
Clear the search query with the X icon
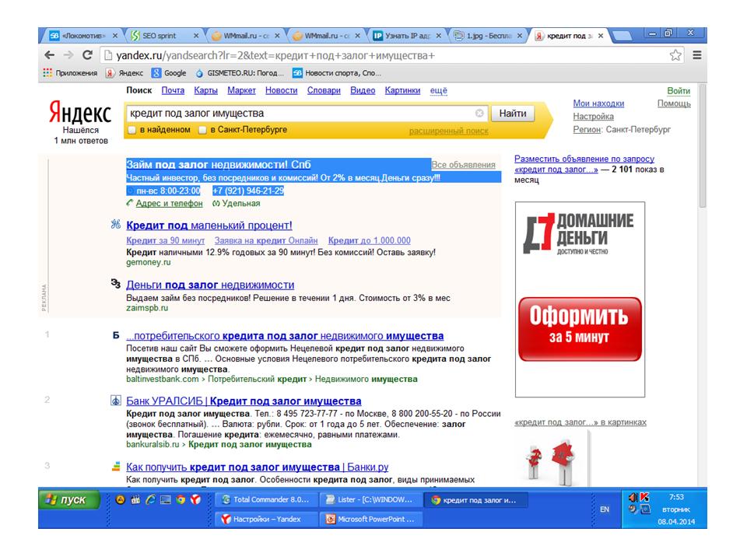[x=479, y=114]
